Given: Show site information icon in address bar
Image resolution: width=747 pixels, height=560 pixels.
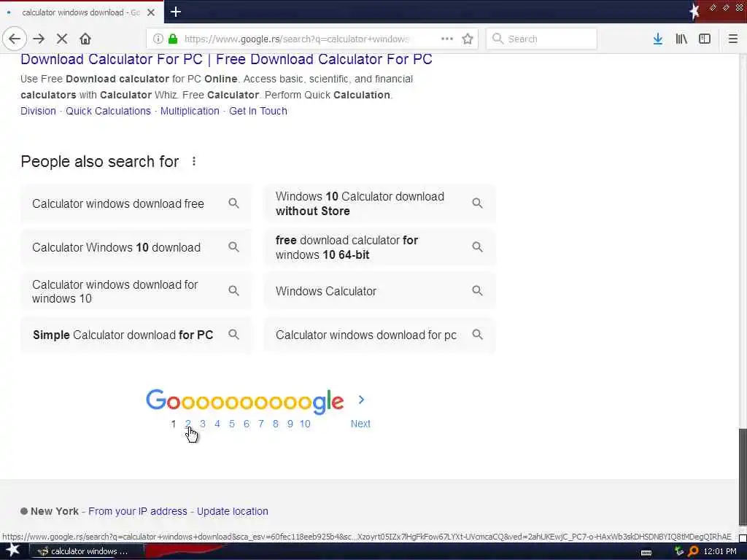Looking at the screenshot, I should [x=158, y=39].
